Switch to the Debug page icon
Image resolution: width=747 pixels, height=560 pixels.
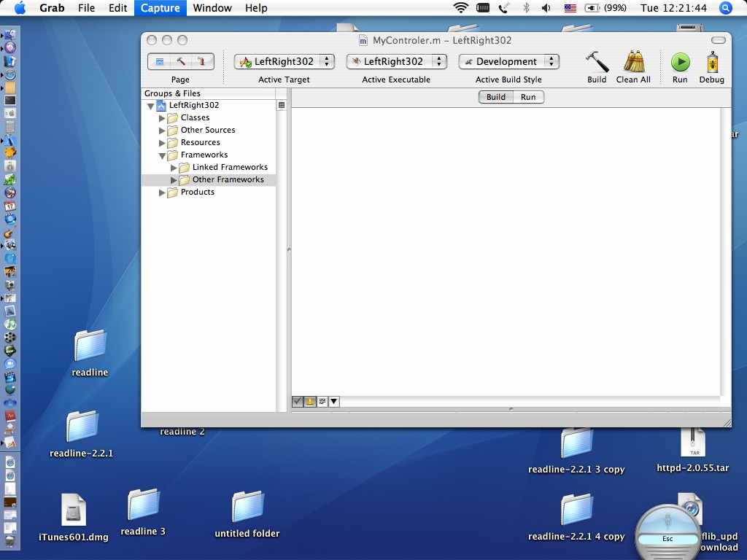point(202,61)
